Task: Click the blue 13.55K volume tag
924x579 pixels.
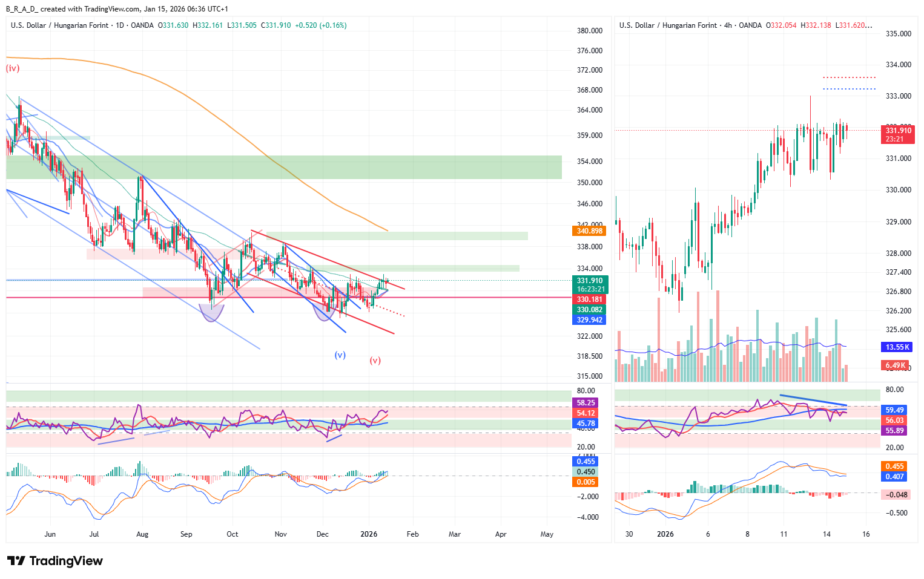Action: coord(897,347)
